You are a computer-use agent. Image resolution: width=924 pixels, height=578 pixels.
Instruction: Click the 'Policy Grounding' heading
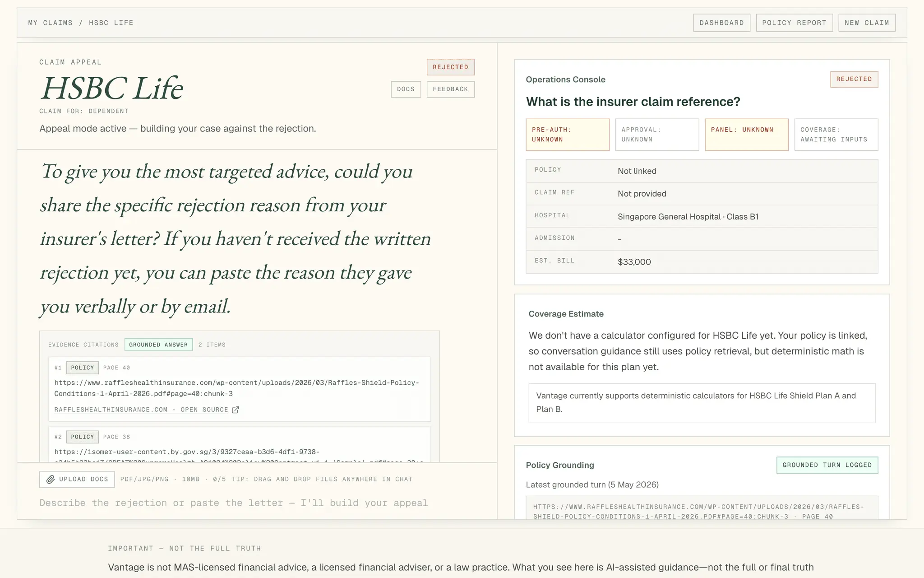[560, 465]
